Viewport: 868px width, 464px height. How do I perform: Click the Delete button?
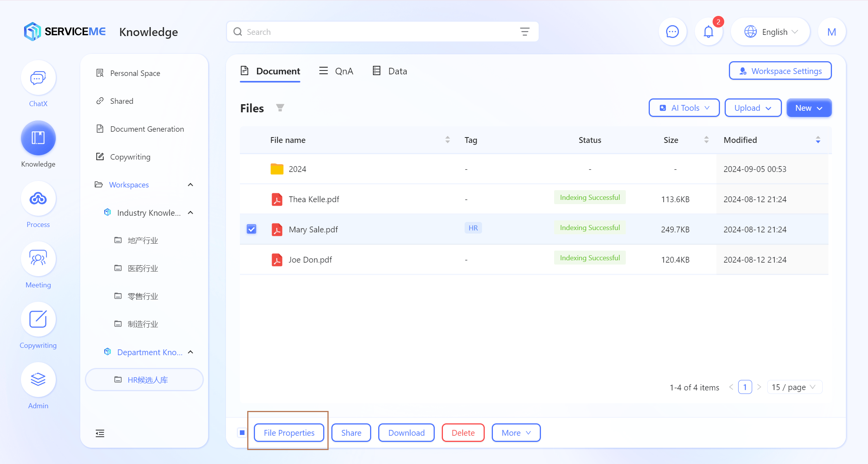click(463, 433)
